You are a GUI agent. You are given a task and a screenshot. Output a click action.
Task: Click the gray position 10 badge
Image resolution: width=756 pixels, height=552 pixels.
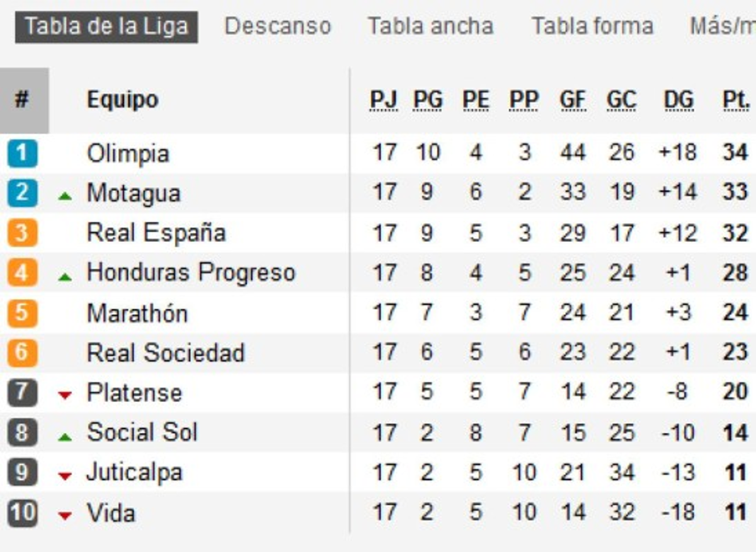pos(23,513)
